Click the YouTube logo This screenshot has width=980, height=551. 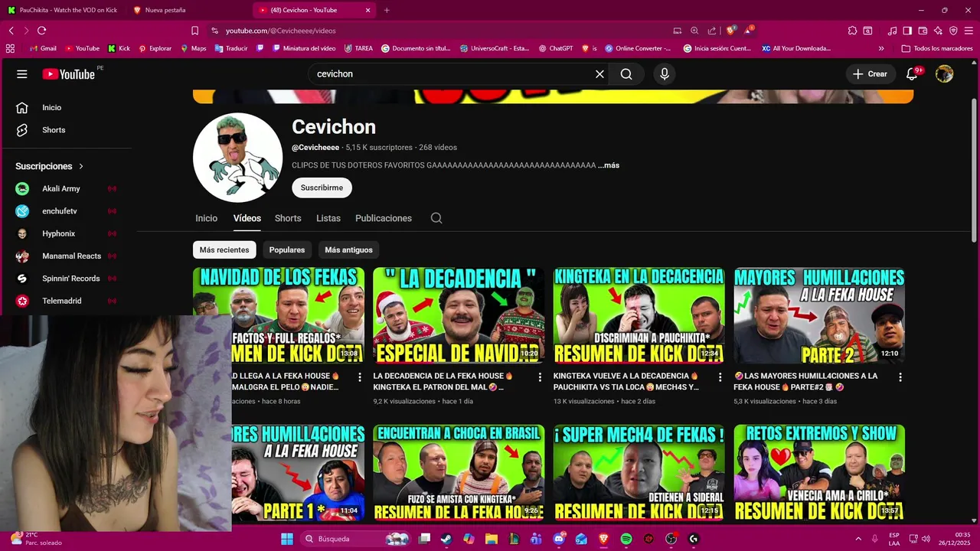(x=69, y=74)
